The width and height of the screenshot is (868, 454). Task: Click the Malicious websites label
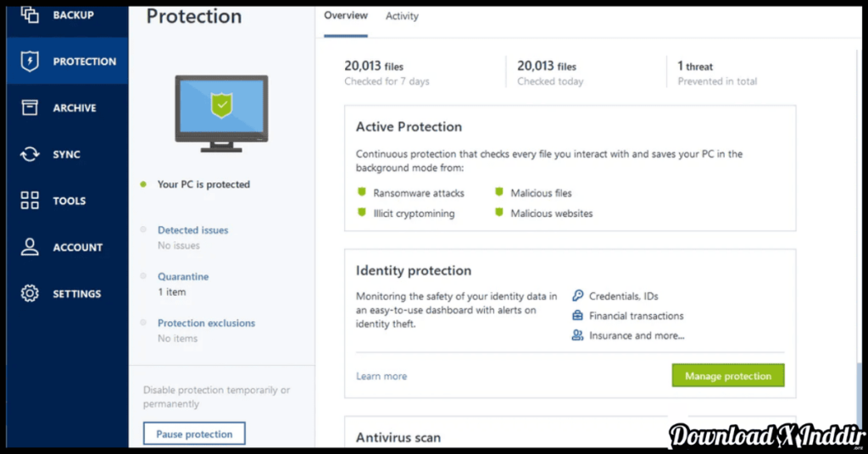click(x=551, y=213)
